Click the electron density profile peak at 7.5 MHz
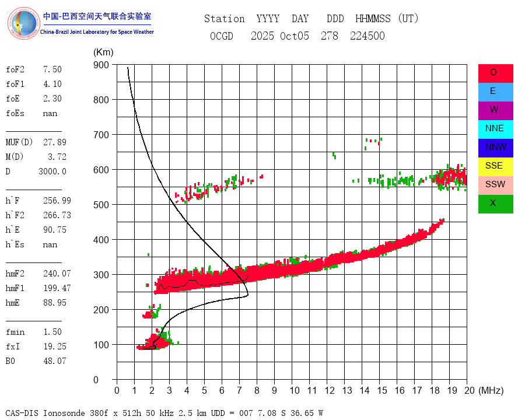525x420 pixels. click(x=247, y=295)
